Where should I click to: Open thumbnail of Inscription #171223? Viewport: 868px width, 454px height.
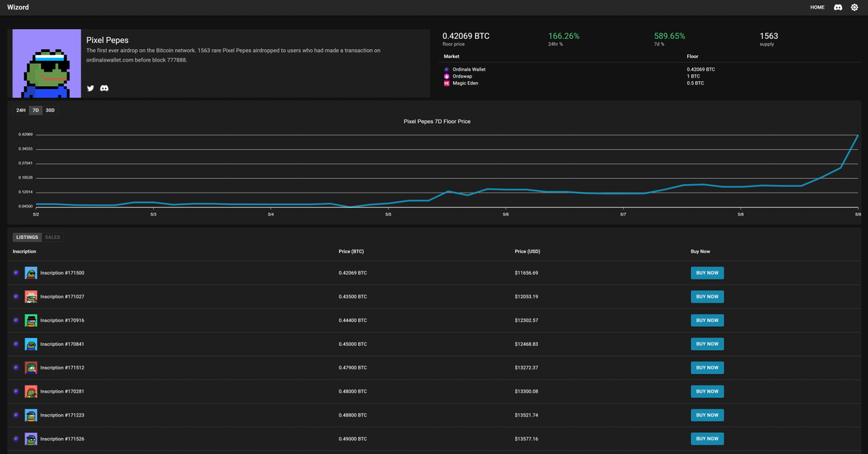pos(31,415)
